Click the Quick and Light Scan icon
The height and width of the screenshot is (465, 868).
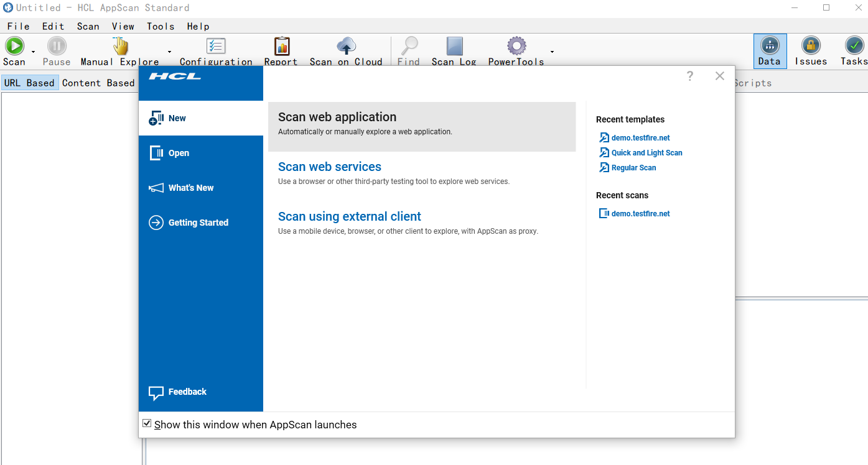tap(604, 153)
